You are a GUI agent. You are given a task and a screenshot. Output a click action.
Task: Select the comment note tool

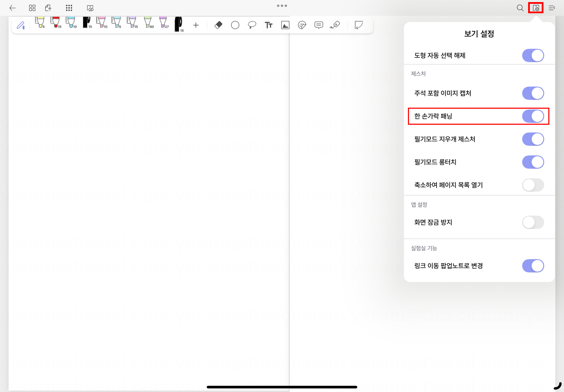(318, 25)
